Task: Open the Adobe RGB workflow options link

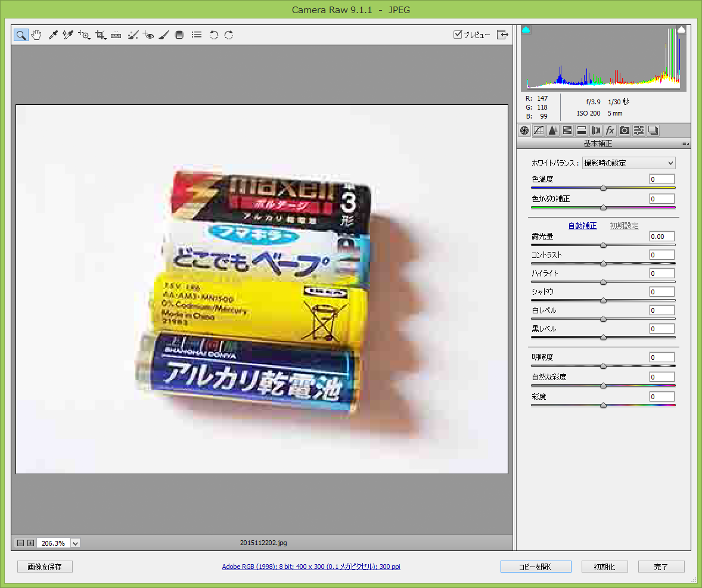Action: [x=310, y=567]
